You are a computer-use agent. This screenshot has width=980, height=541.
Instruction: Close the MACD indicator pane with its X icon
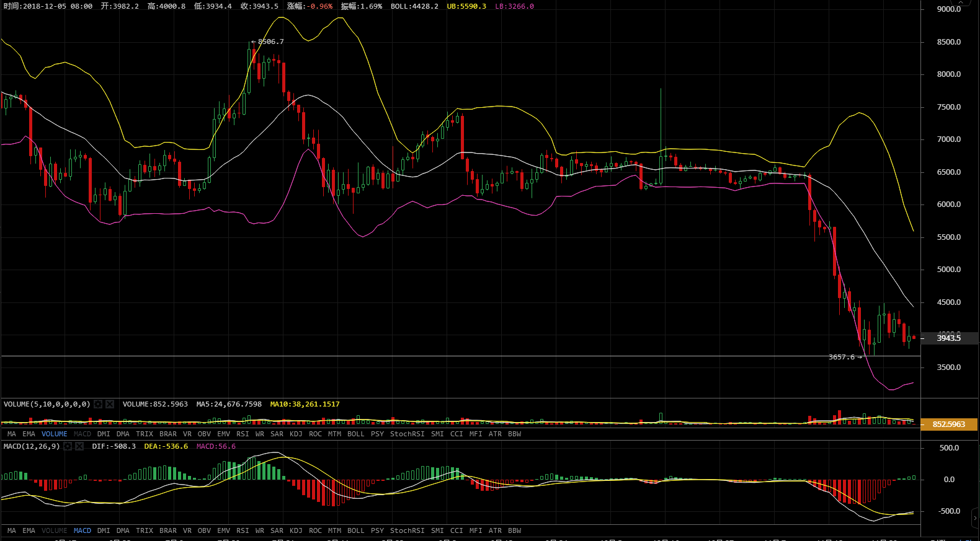(79, 446)
